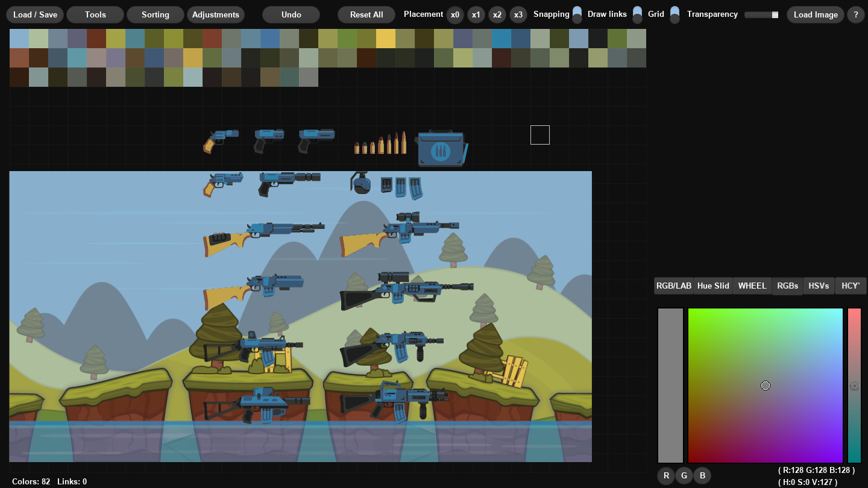The image size is (868, 488).
Task: Open the help panel via question mark icon
Action: (855, 14)
